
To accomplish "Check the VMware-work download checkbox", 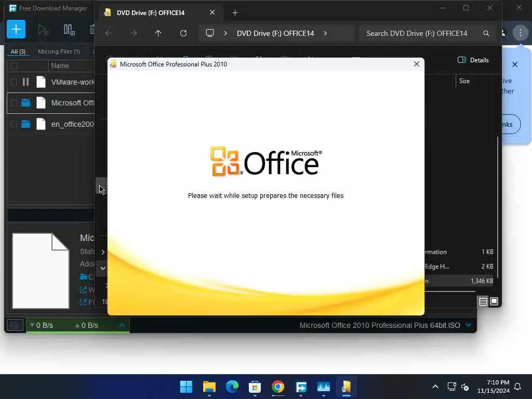I will tap(14, 82).
